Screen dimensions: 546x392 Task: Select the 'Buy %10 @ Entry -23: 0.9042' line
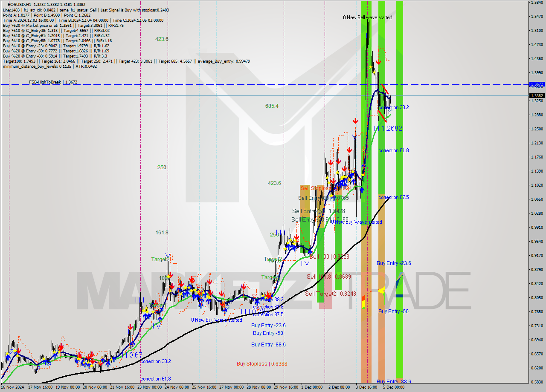tap(55, 46)
